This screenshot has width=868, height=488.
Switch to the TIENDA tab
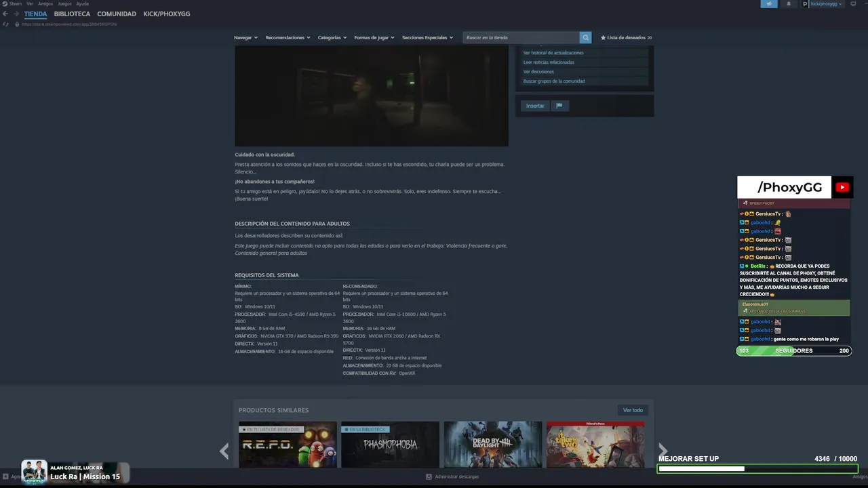(x=36, y=14)
